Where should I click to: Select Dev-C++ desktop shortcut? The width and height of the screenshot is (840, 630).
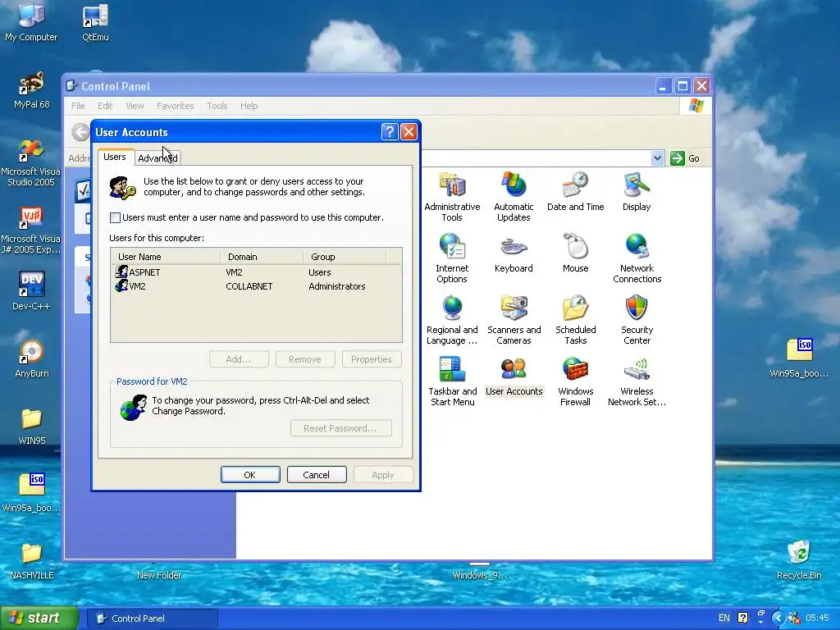31,291
